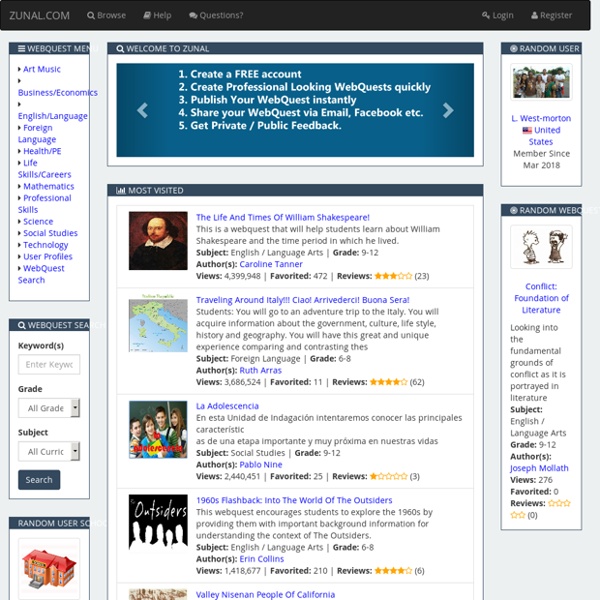Open author Erin Collins's profile
This screenshot has height=600, width=600.
click(262, 559)
